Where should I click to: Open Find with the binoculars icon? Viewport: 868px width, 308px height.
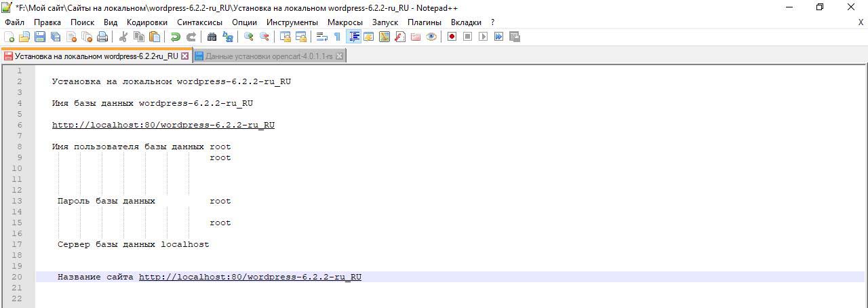tap(212, 37)
